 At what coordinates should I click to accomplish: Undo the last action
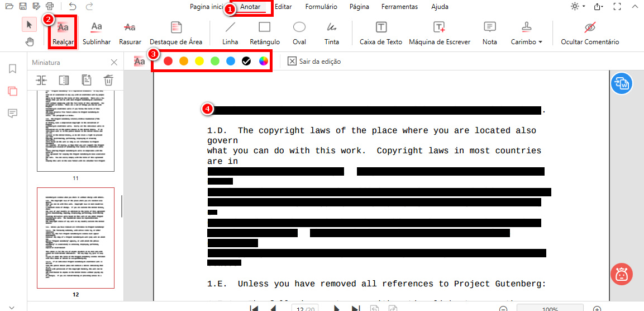(x=73, y=6)
